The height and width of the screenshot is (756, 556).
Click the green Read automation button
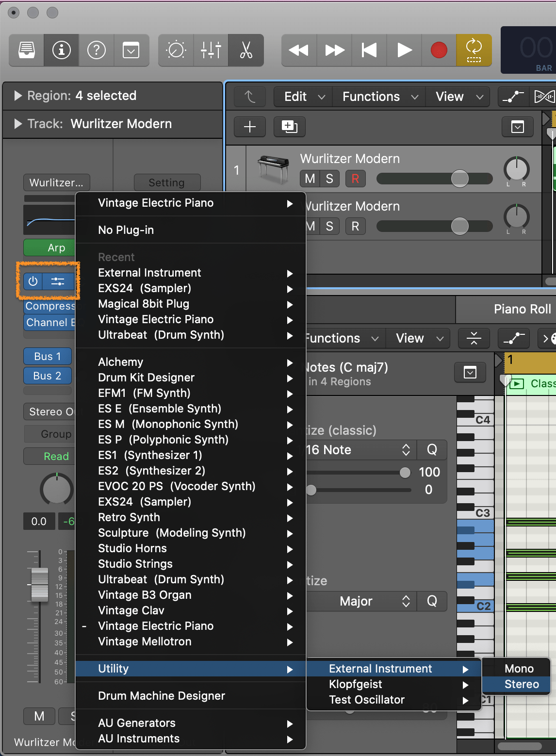(x=56, y=456)
